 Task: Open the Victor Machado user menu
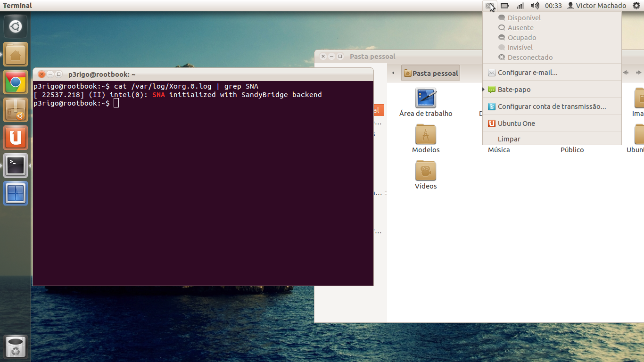click(x=597, y=6)
